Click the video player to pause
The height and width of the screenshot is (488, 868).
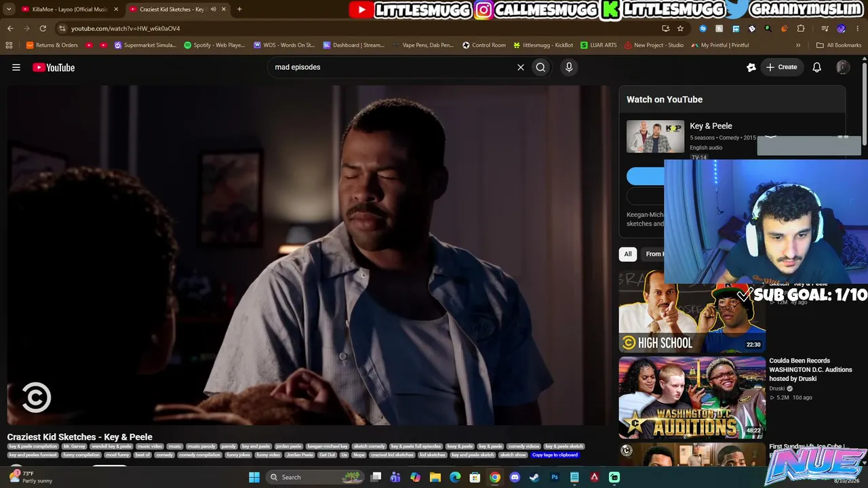point(309,255)
